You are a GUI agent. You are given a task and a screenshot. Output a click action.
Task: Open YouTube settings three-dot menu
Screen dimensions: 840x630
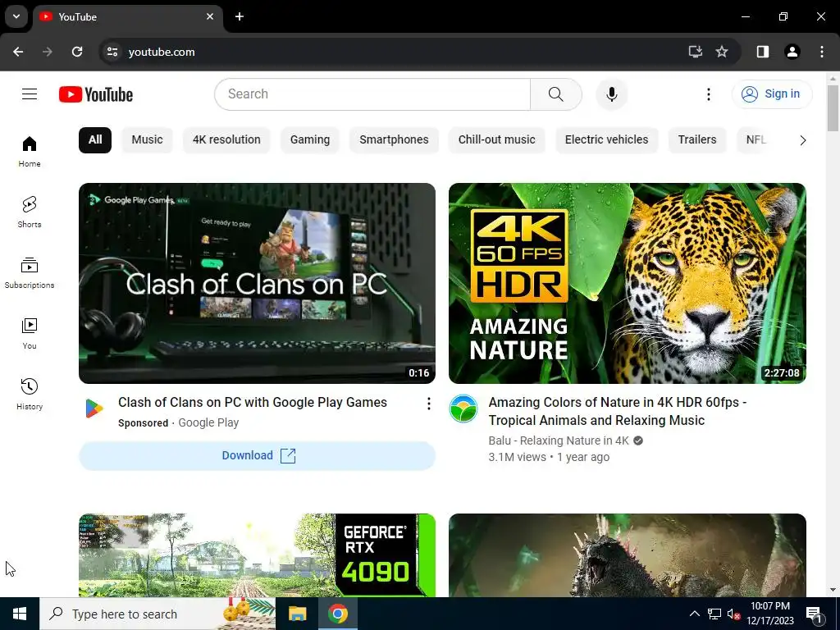[708, 94]
